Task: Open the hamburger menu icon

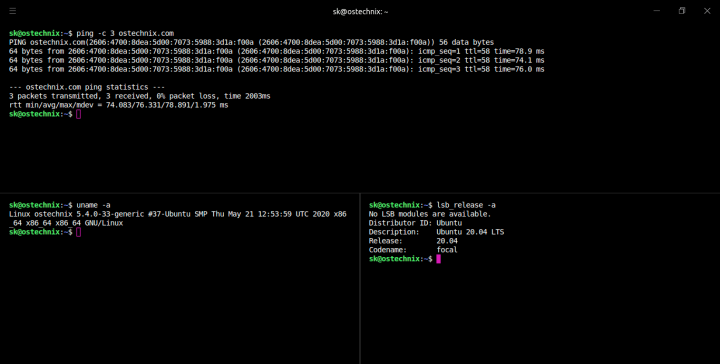Action: coord(13,11)
